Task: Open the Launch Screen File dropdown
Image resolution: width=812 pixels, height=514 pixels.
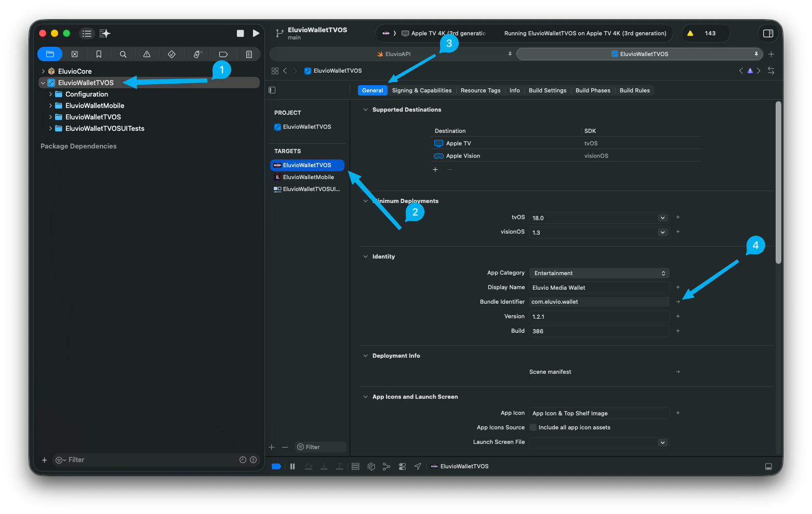Action: pyautogui.click(x=662, y=442)
